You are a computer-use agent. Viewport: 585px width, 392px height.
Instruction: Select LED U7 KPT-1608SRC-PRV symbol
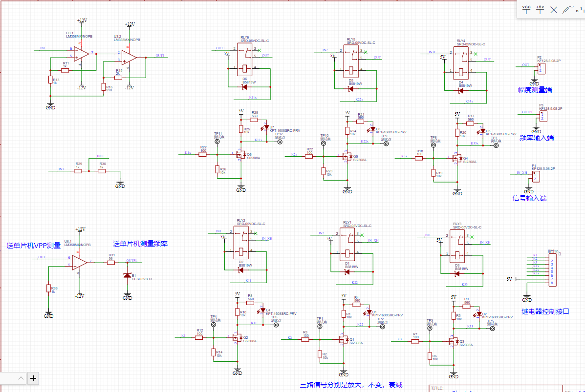click(x=266, y=127)
